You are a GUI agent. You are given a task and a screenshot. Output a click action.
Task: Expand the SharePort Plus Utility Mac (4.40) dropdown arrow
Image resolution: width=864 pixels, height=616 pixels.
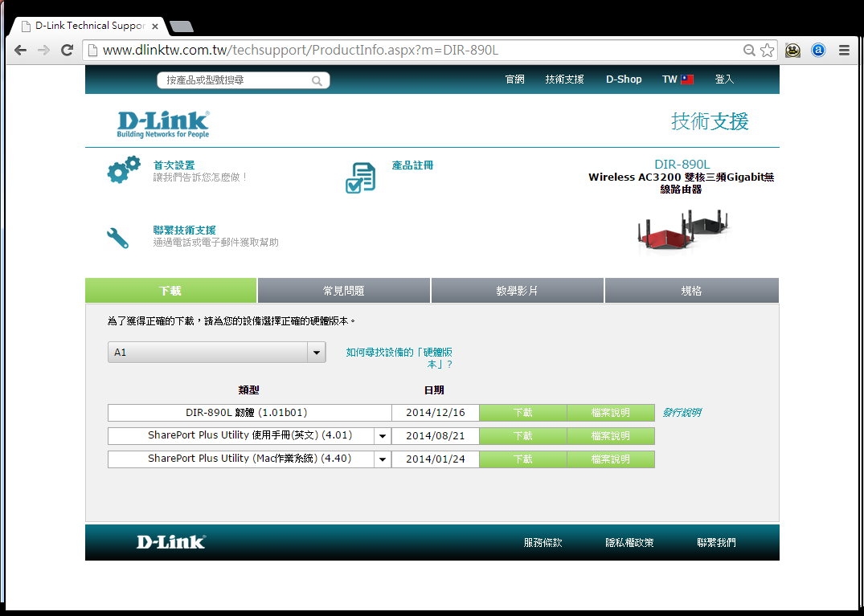[x=383, y=459]
